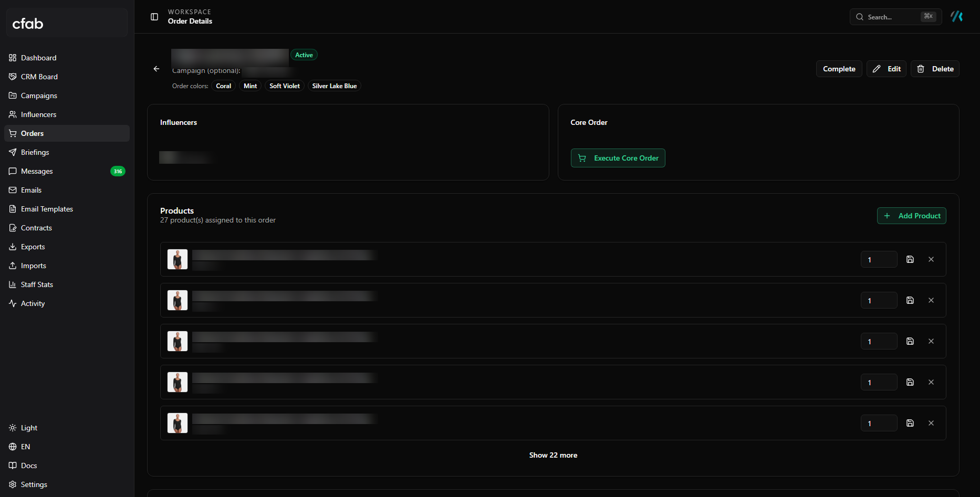Focus the quantity field of fourth product
The width and height of the screenshot is (980, 497).
[x=879, y=382]
